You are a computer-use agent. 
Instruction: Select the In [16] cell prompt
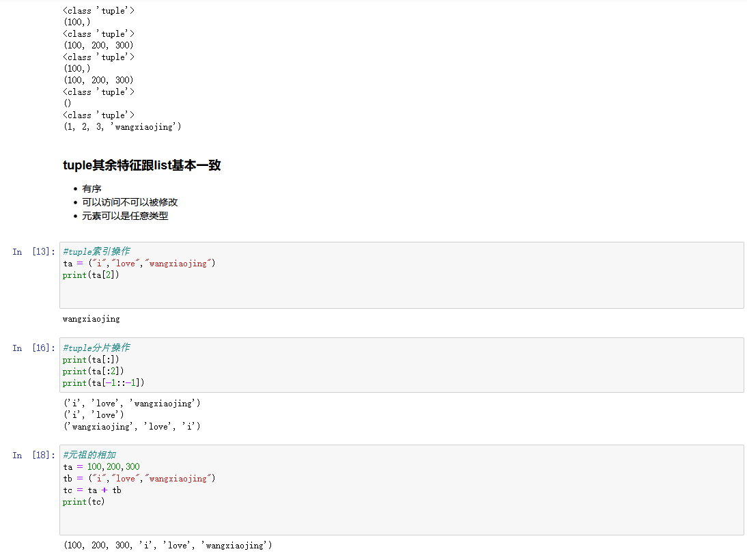tap(33, 348)
